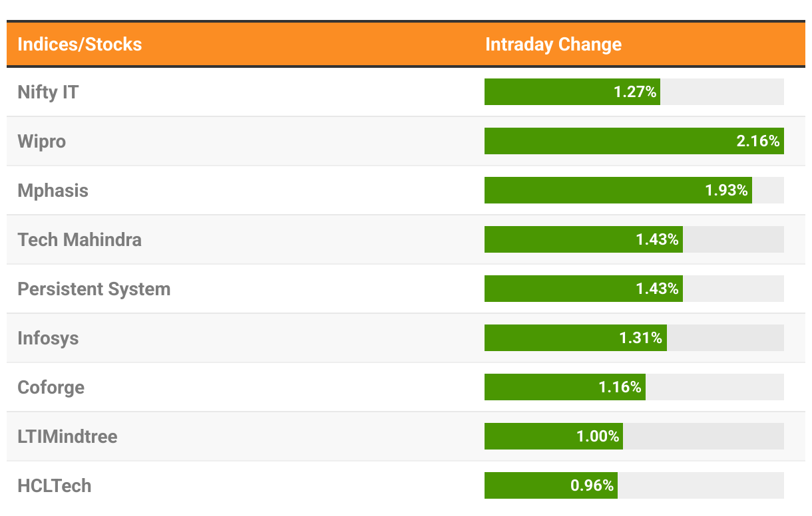Select Wipro's 2.16% change bar
The height and width of the screenshot is (516, 812).
pyautogui.click(x=634, y=141)
